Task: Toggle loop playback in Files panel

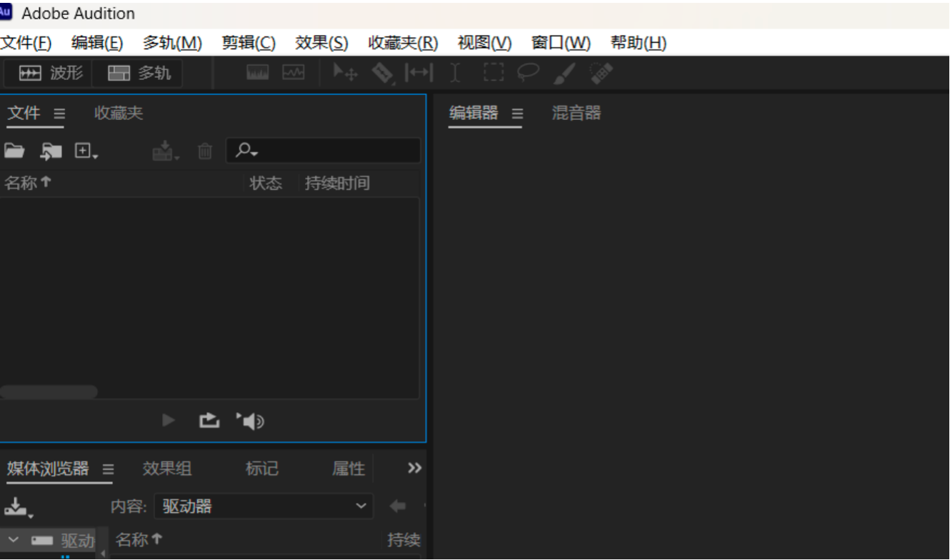Action: click(209, 421)
